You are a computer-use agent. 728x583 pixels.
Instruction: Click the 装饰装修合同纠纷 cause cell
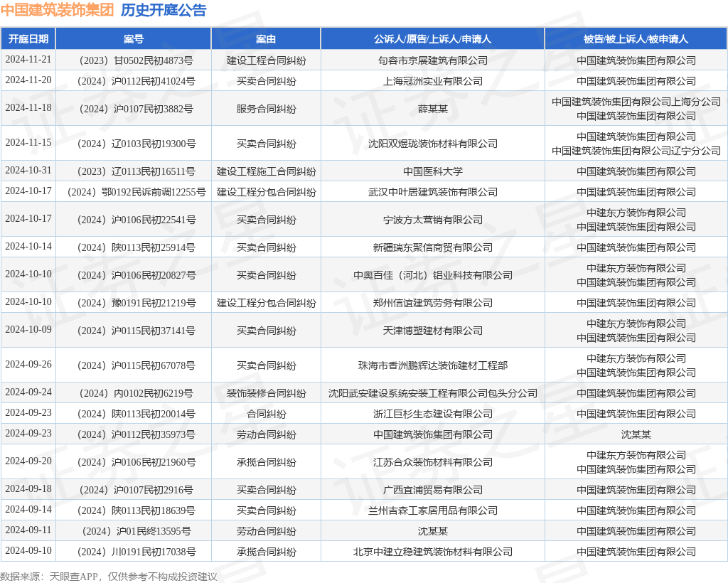[266, 394]
